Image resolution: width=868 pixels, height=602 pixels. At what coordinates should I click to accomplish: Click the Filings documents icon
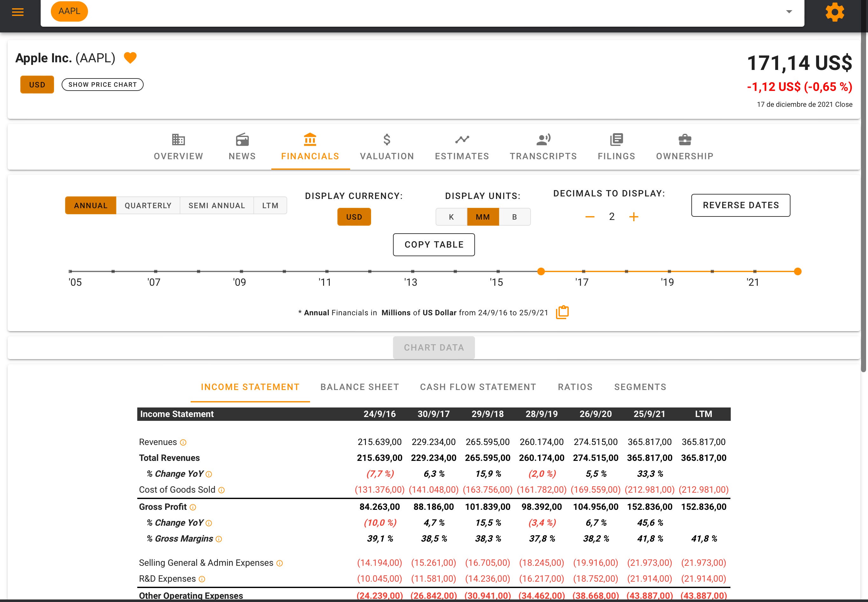616,140
